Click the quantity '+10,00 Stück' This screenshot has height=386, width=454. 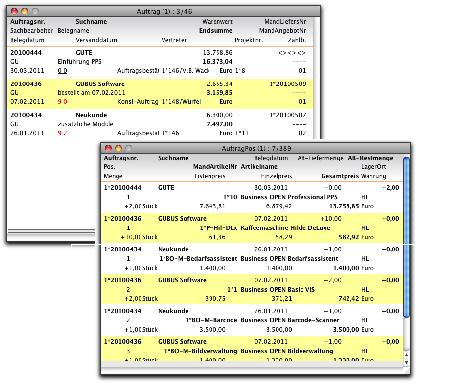pyautogui.click(x=139, y=237)
